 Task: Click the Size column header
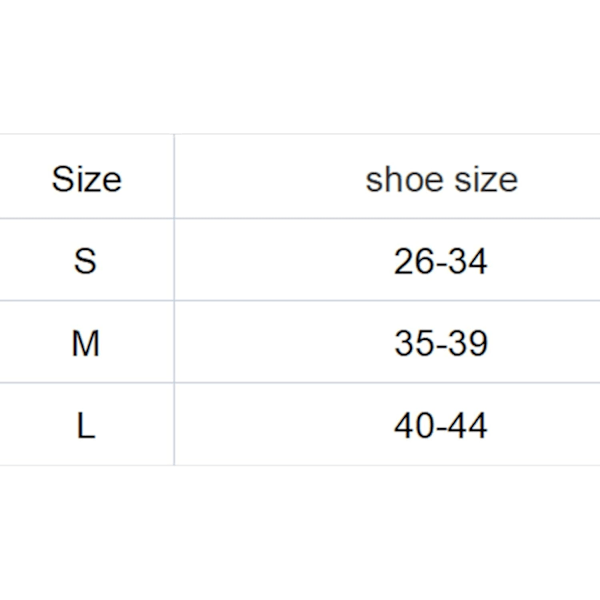click(x=86, y=179)
